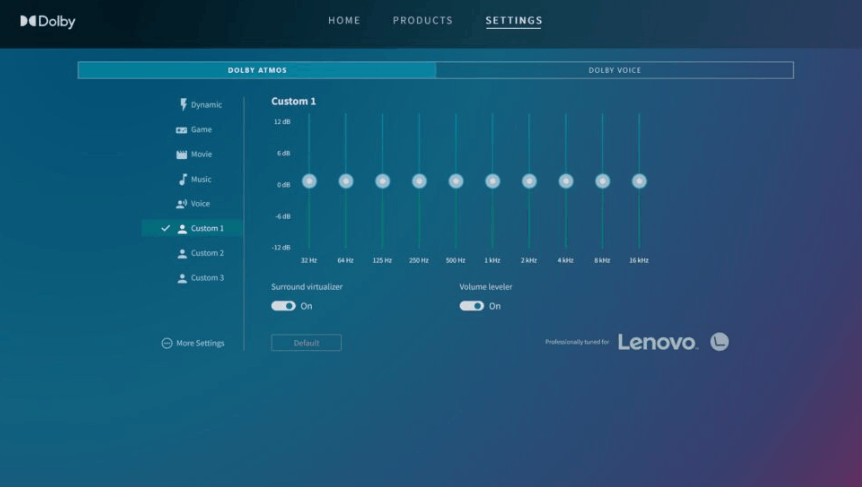Select the Music note icon
The image size is (862, 487).
click(183, 179)
